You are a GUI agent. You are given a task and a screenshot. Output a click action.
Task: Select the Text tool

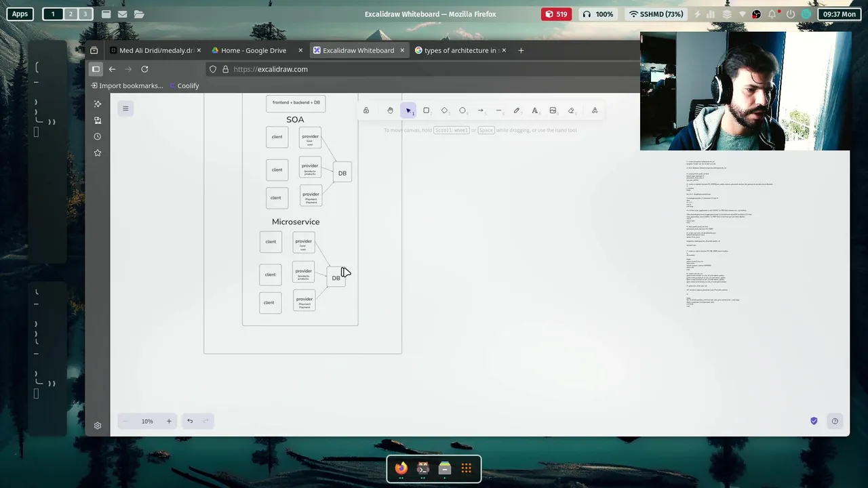pos(535,110)
